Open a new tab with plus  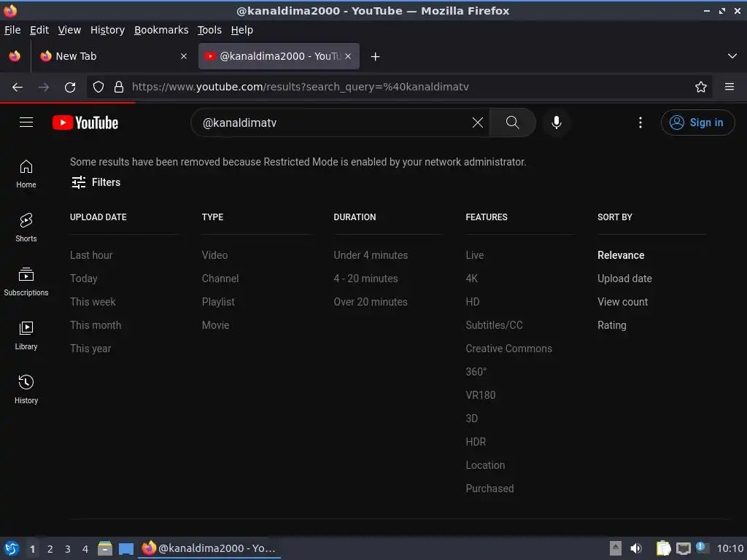pos(376,56)
